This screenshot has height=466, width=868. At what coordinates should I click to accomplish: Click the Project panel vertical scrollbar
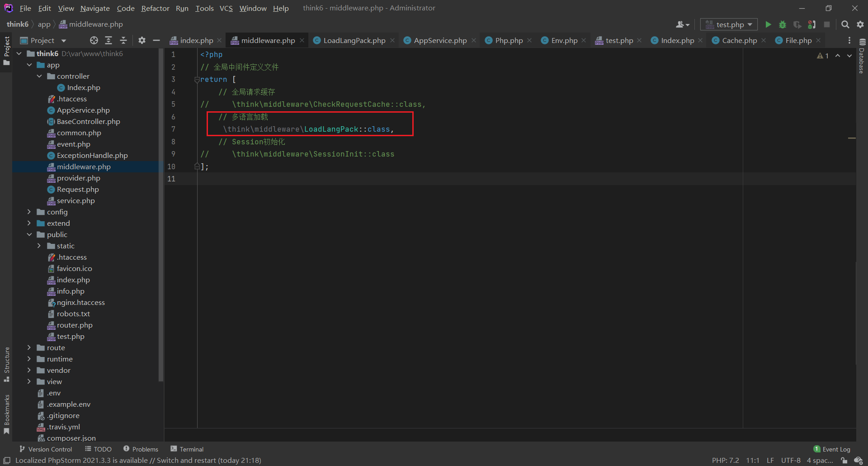160,215
